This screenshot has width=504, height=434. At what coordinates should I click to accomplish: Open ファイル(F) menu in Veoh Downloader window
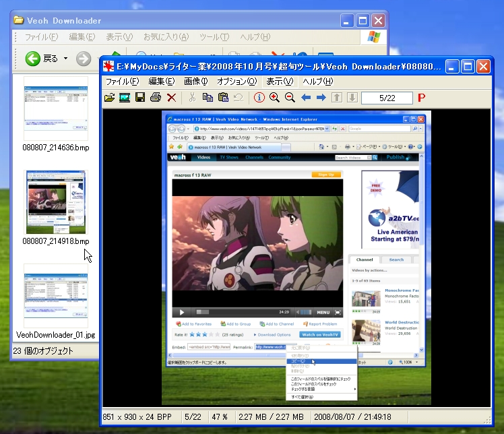(x=42, y=37)
